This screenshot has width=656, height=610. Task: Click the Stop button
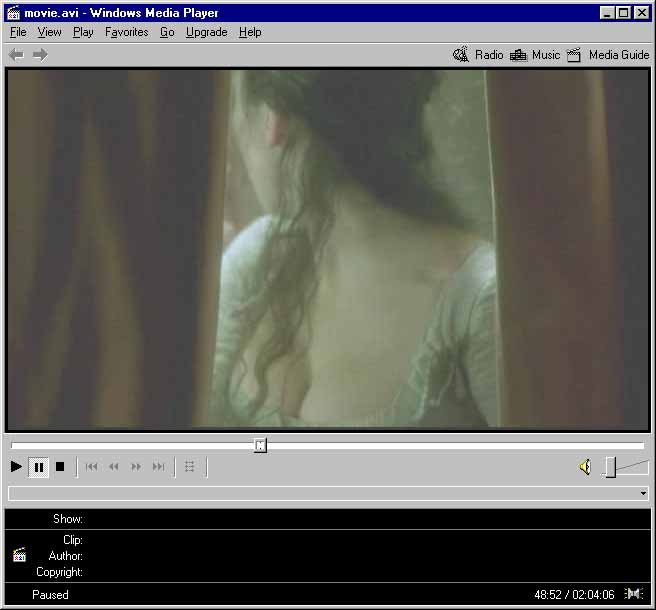60,466
